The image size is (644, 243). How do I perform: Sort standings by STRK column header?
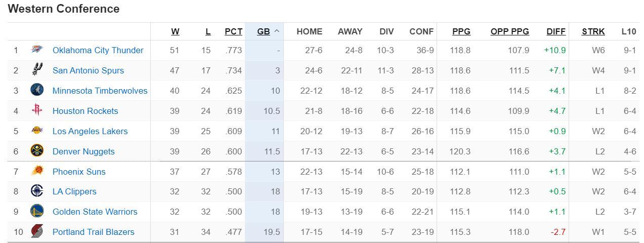593,31
